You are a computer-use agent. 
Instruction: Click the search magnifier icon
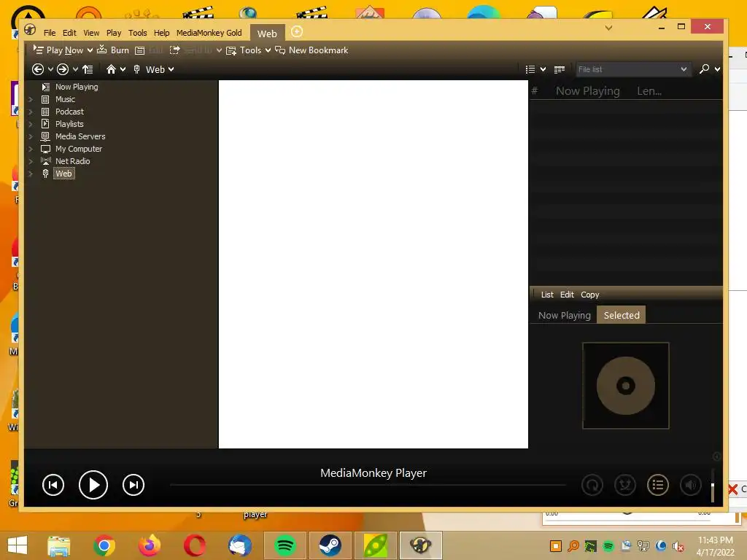(x=704, y=69)
